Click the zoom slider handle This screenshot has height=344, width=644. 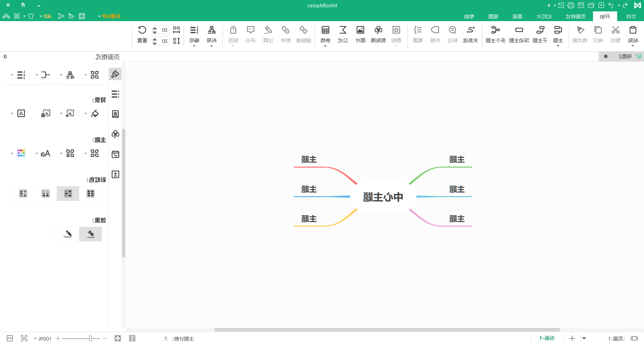tap(90, 338)
